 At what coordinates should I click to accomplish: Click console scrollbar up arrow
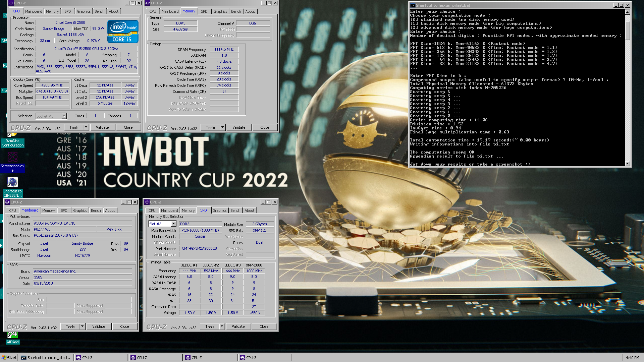628,12
